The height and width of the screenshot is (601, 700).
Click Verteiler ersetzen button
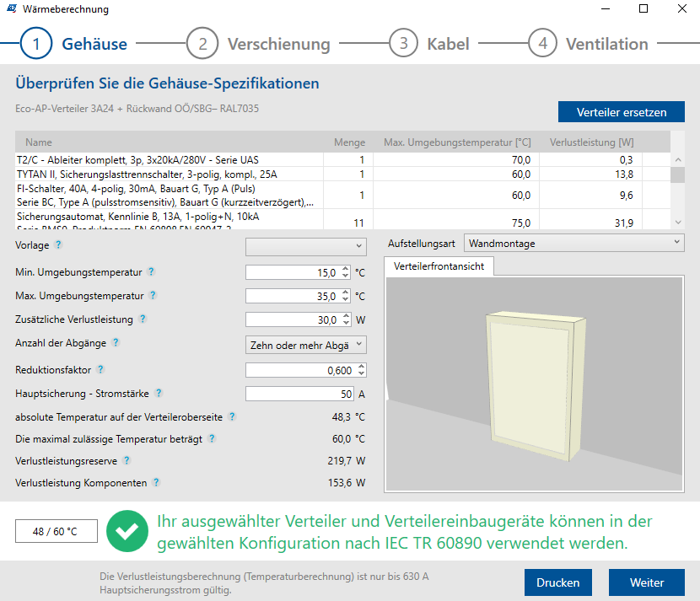pos(621,111)
